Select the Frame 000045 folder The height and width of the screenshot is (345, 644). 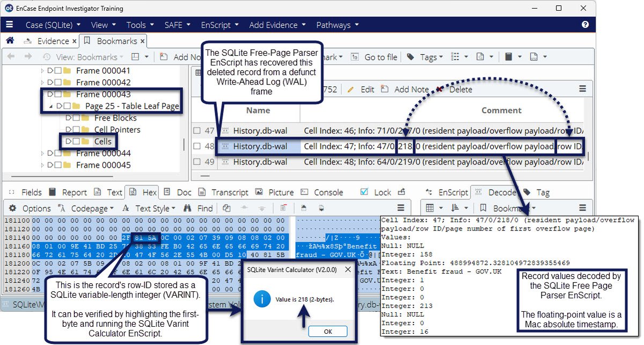tap(103, 165)
